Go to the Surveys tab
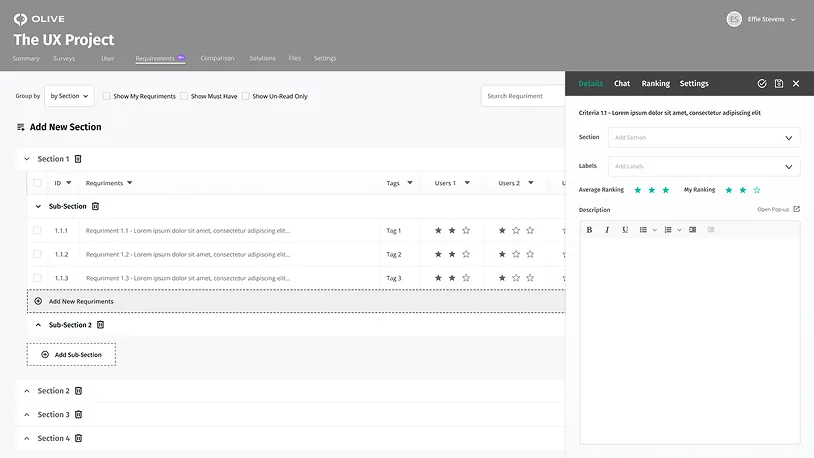The width and height of the screenshot is (814, 458). [64, 59]
